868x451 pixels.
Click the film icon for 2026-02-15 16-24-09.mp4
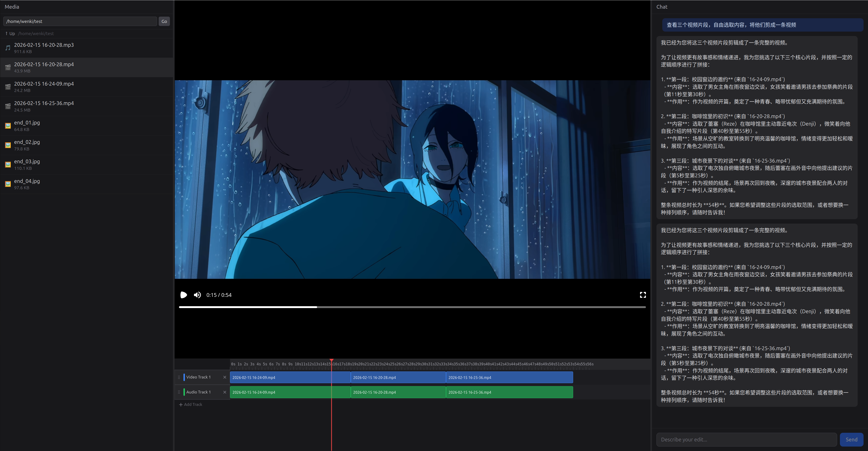[x=7, y=87]
